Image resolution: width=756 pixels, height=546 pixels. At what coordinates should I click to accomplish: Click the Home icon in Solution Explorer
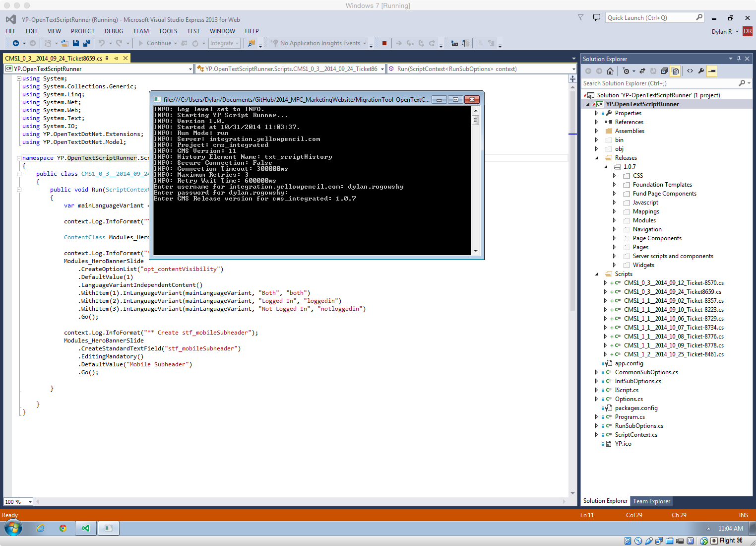610,71
